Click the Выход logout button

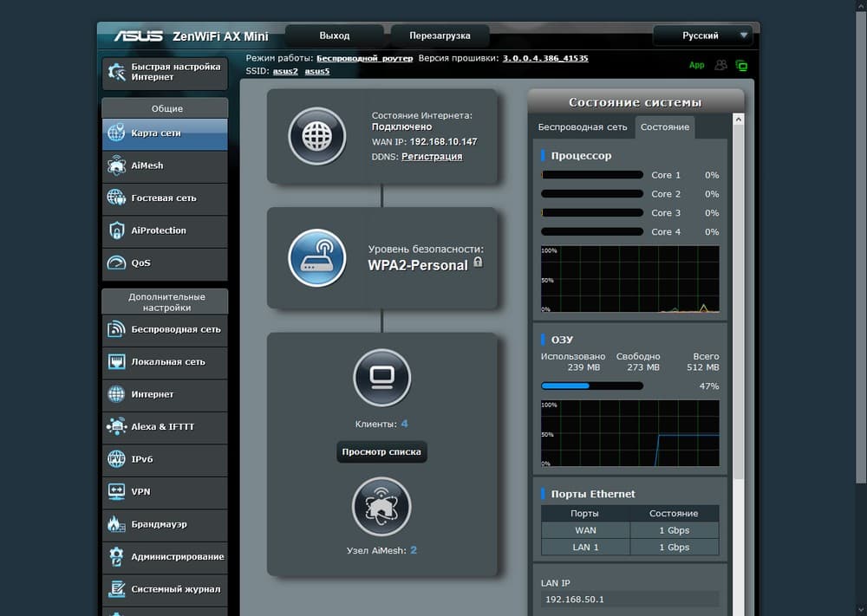pyautogui.click(x=335, y=36)
